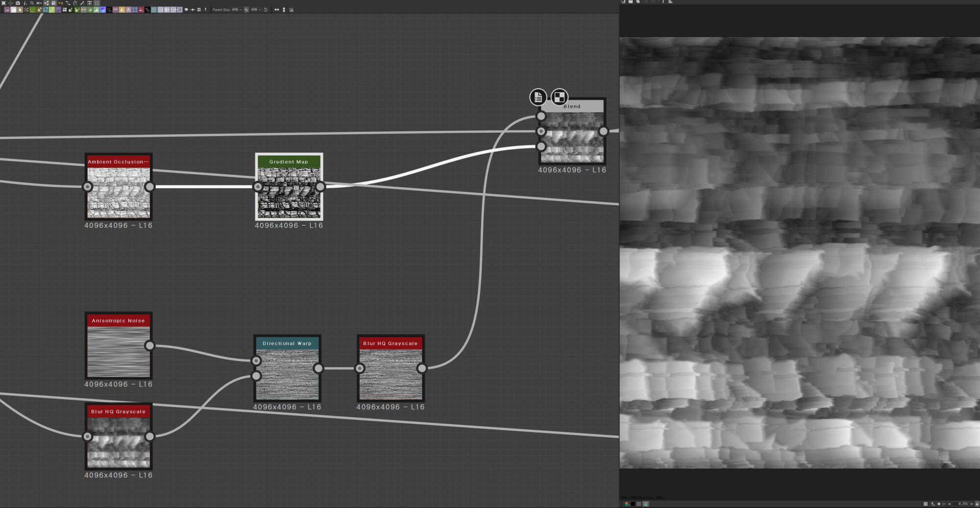Add a comment via speech bubble icon
Screen dimensions: 980x508
coord(186,10)
